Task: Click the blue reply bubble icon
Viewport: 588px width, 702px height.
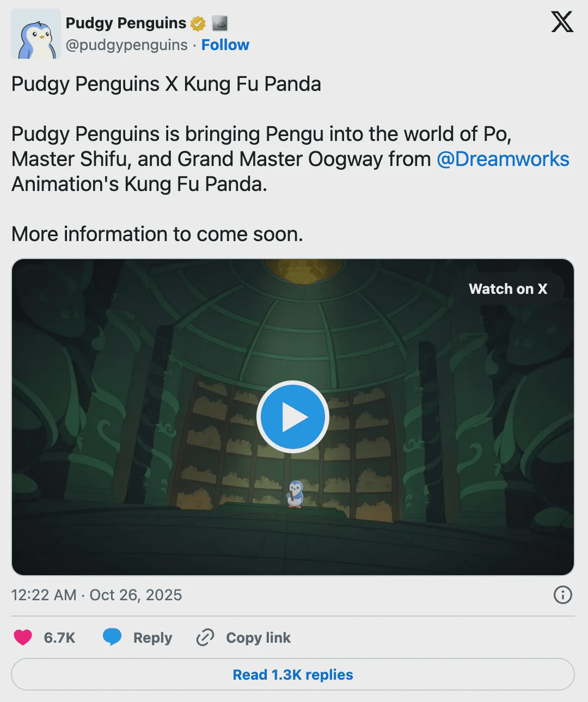Action: [x=112, y=637]
